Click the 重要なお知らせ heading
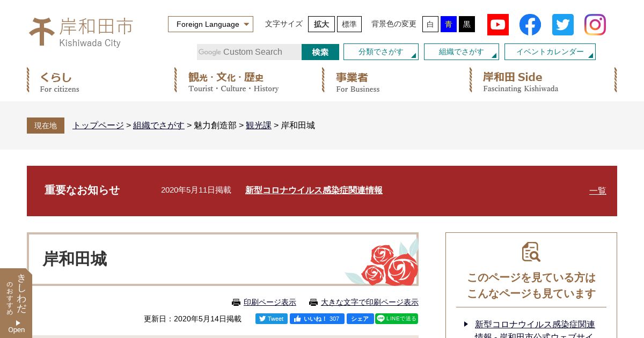The image size is (644, 338). 82,190
